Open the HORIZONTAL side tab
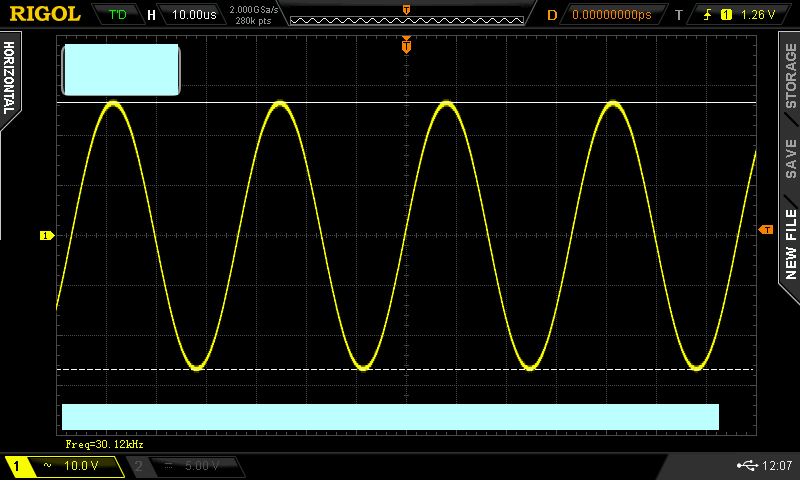800x480 pixels. [9, 78]
